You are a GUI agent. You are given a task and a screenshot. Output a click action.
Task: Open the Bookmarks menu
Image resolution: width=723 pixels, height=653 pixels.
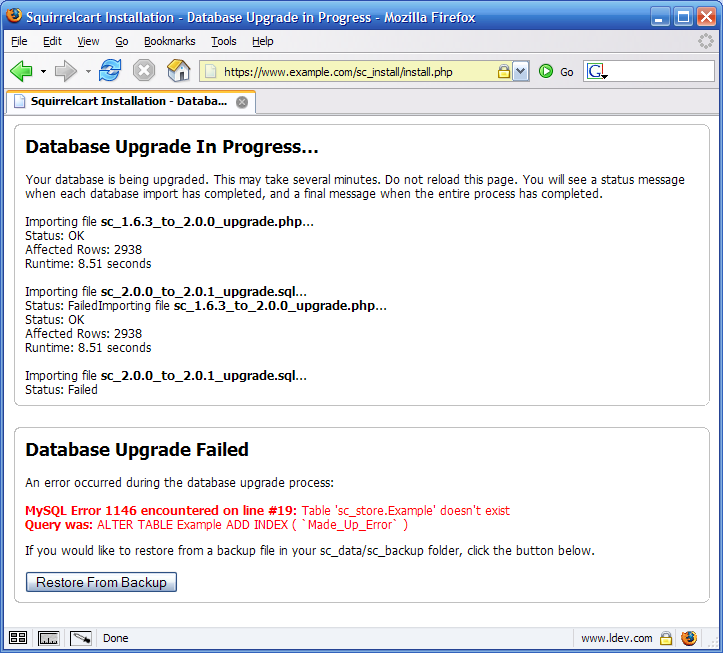169,41
